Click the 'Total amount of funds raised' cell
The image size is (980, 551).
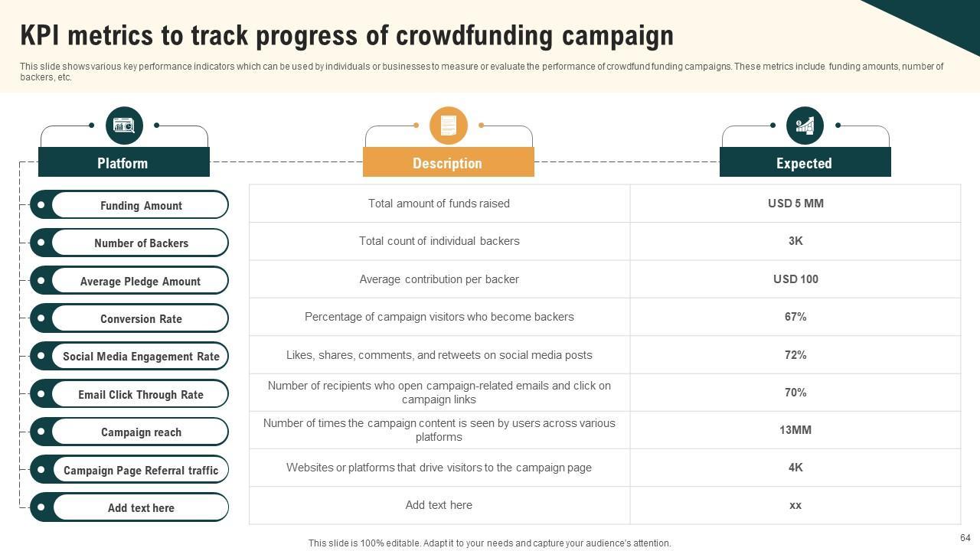439,204
